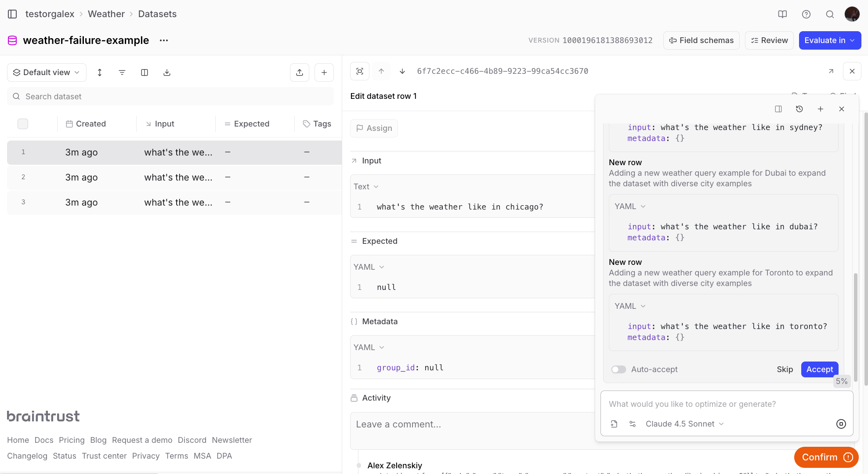The width and height of the screenshot is (868, 474).
Task: Skip the suggested new rows
Action: tap(785, 369)
